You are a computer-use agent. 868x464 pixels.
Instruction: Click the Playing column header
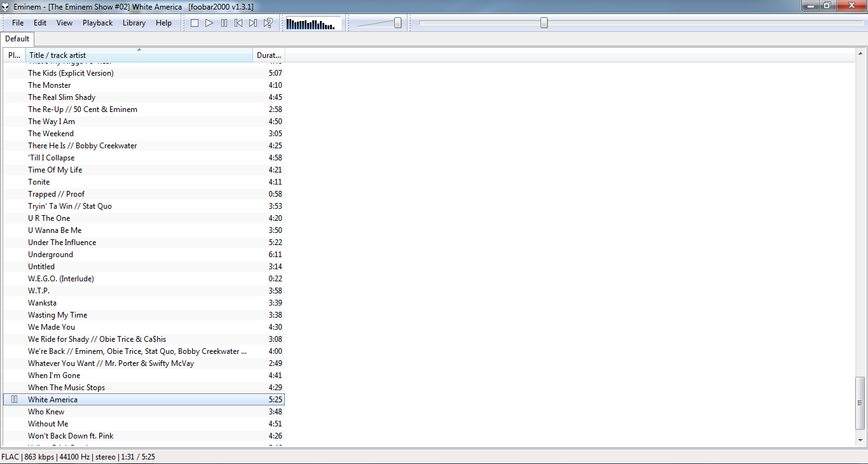coord(15,55)
